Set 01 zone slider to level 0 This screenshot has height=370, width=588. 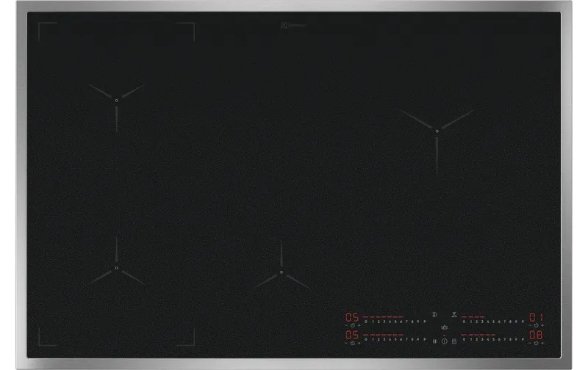(x=464, y=322)
